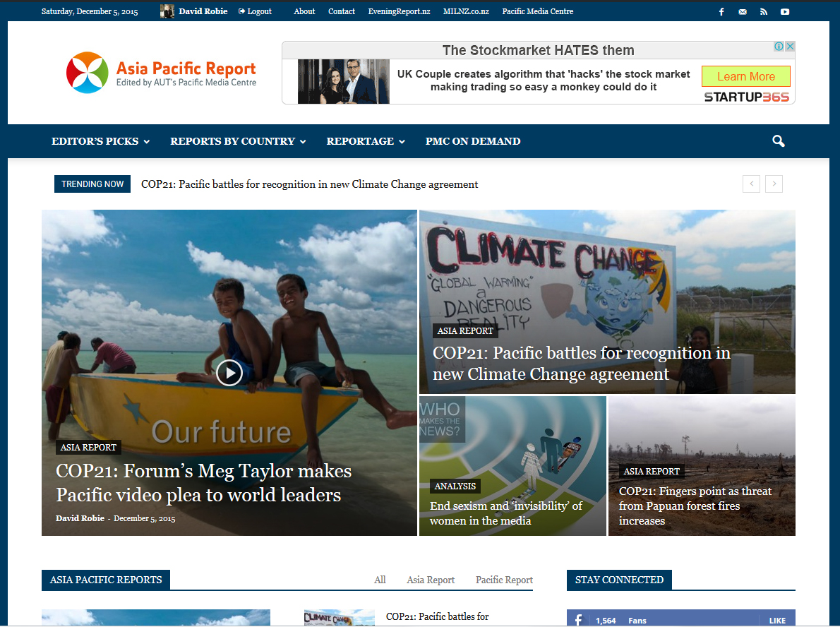Click the Stay Connected heading
This screenshot has width=840, height=627.
coord(619,580)
